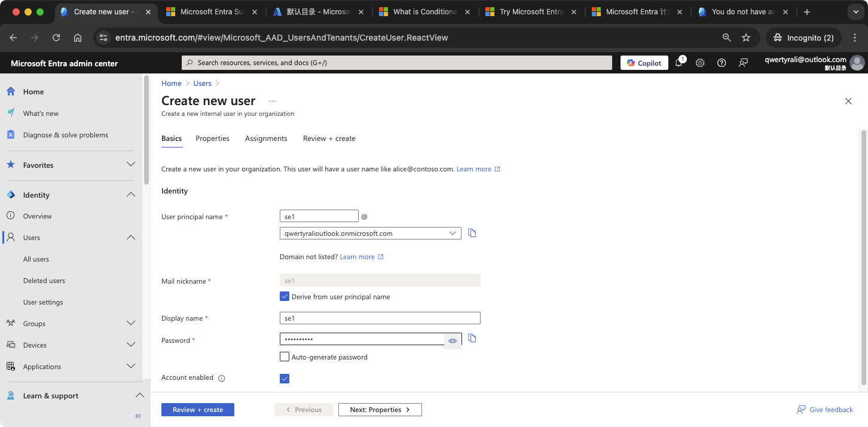Reload the page in browser toolbar
Viewport: 868px width, 427px height.
pos(56,38)
